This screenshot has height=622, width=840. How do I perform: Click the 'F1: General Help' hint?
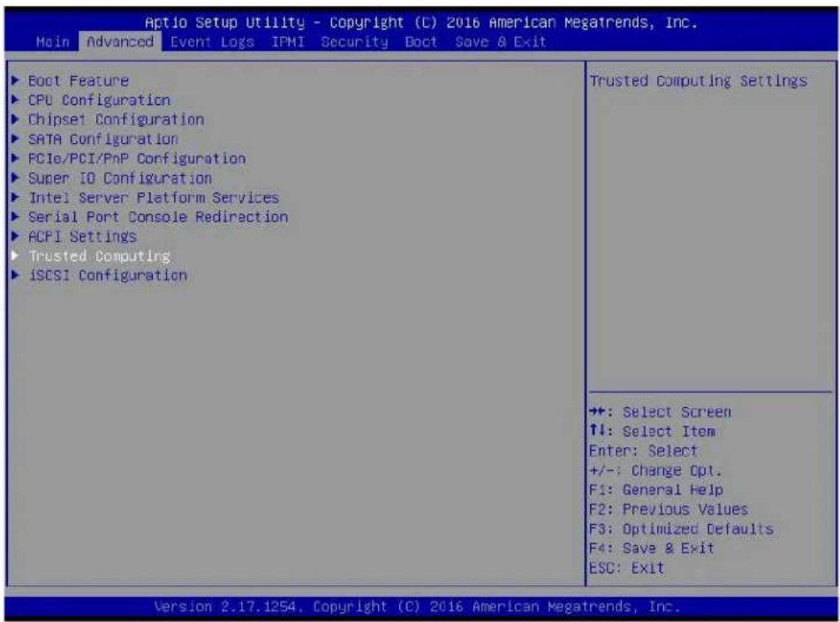pos(655,489)
